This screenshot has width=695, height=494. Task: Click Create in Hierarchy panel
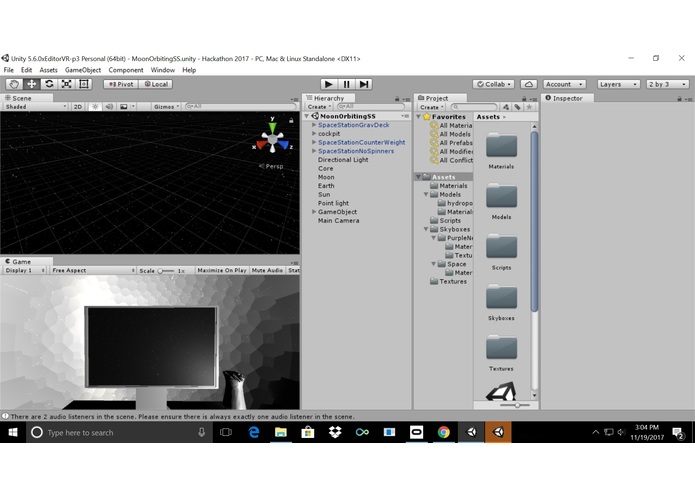(x=319, y=107)
